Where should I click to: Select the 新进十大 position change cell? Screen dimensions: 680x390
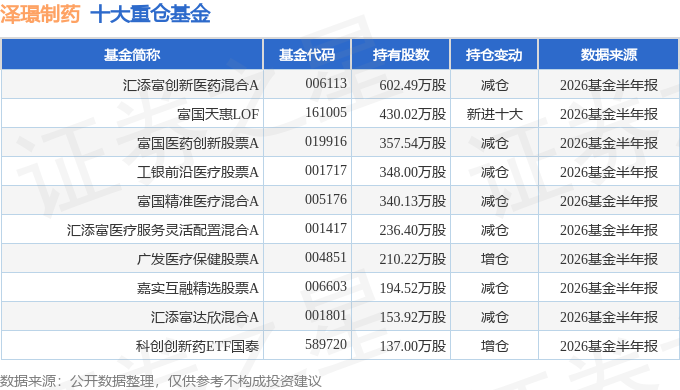coord(494,114)
